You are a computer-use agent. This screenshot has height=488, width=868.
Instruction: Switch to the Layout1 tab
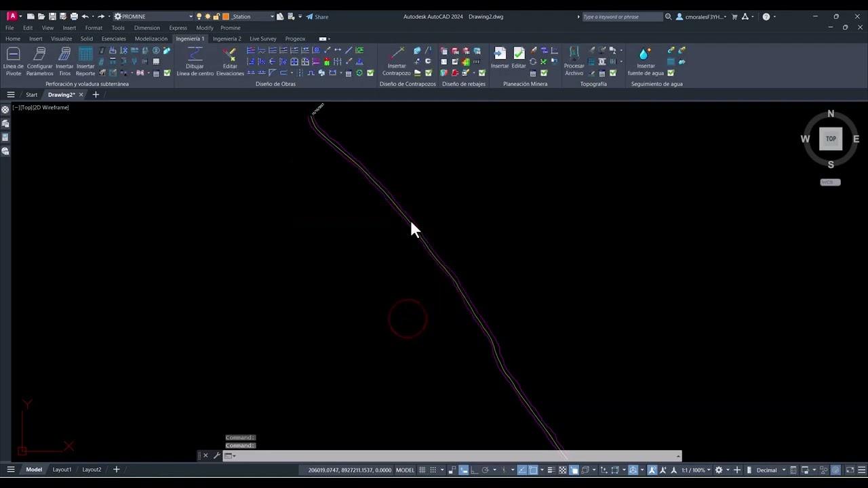click(x=62, y=470)
